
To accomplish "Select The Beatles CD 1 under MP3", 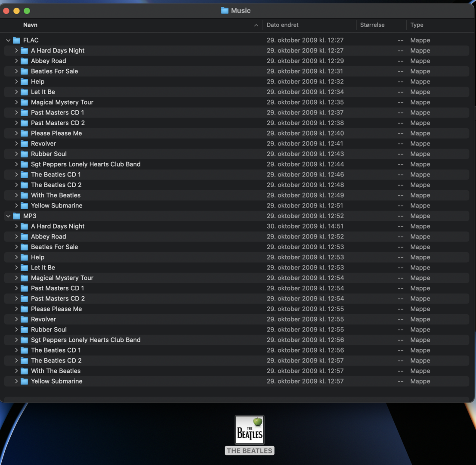I will [x=56, y=350].
